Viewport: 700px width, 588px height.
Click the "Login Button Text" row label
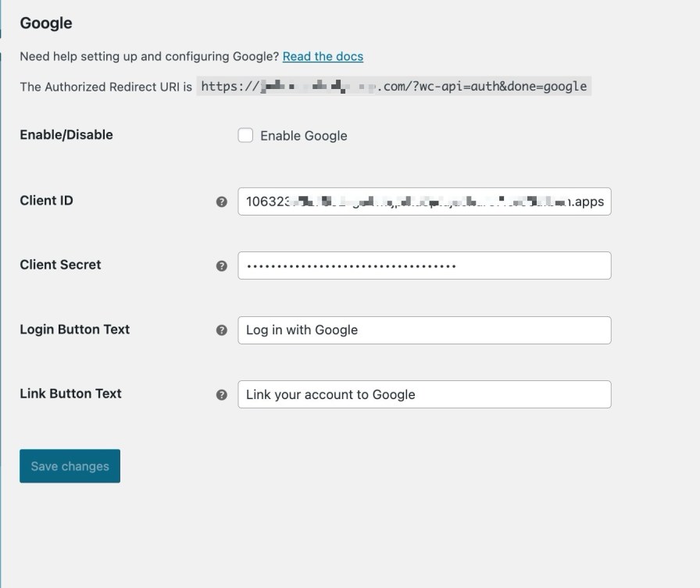74,330
